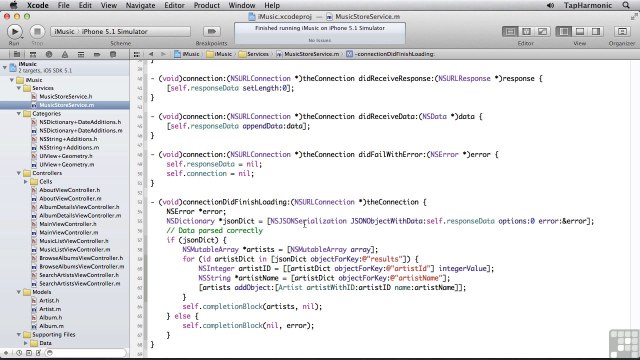
Task: Select Assistant editor view
Action: [526, 31]
